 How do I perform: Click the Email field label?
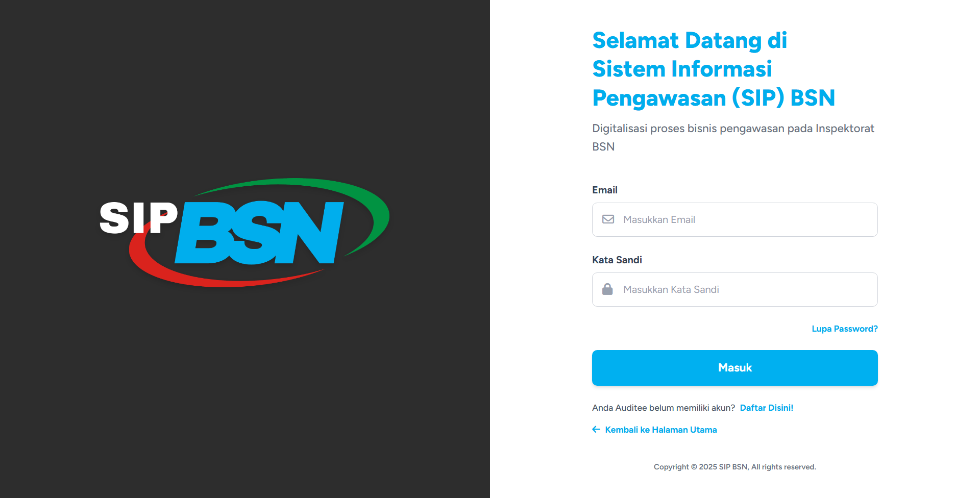pyautogui.click(x=604, y=189)
